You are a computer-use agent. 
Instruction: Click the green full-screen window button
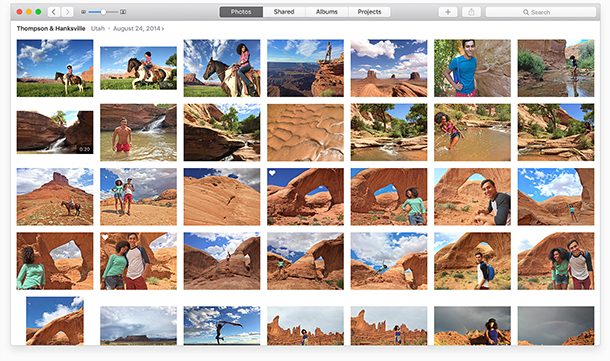click(38, 12)
